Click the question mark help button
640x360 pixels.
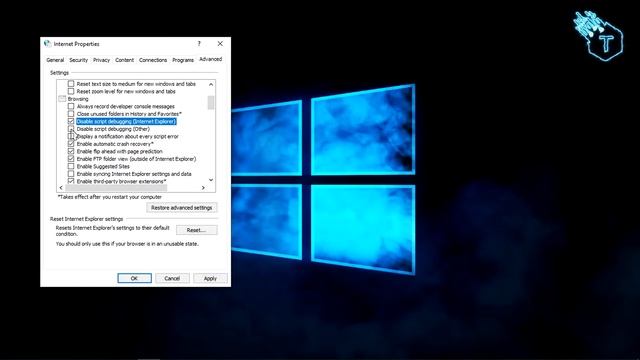(199, 43)
